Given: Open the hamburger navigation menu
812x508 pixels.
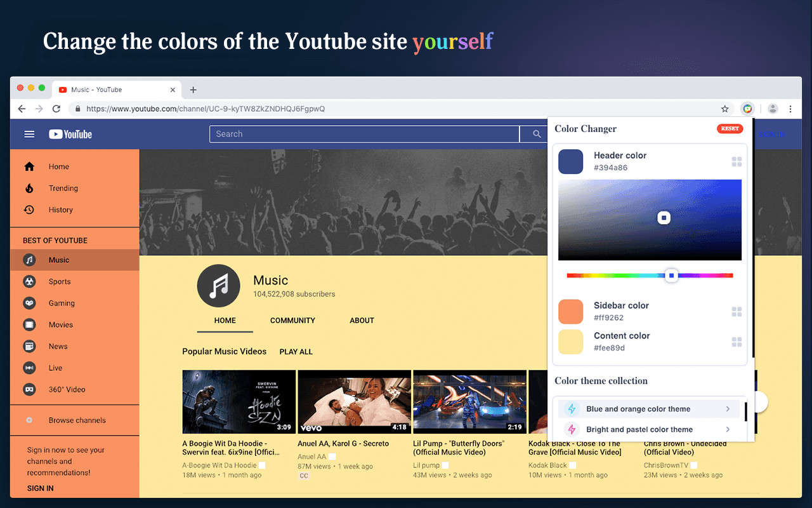Looking at the screenshot, I should [x=29, y=134].
